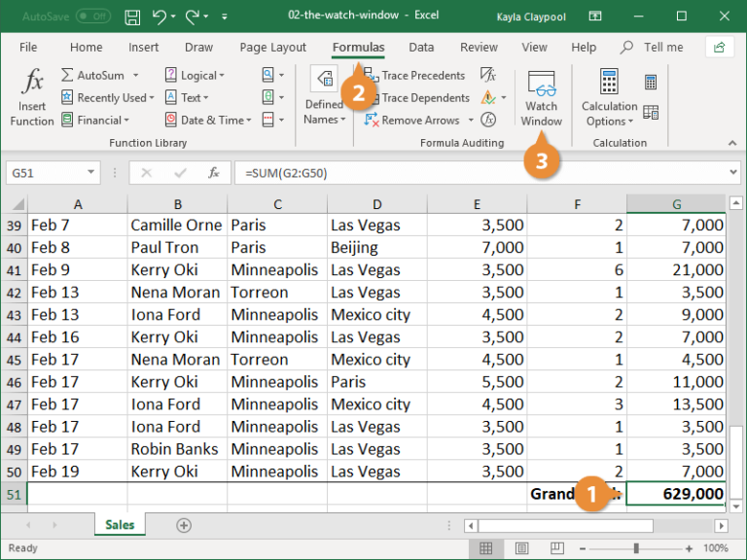Click the Watch Window icon
The image size is (747, 560).
[x=542, y=84]
